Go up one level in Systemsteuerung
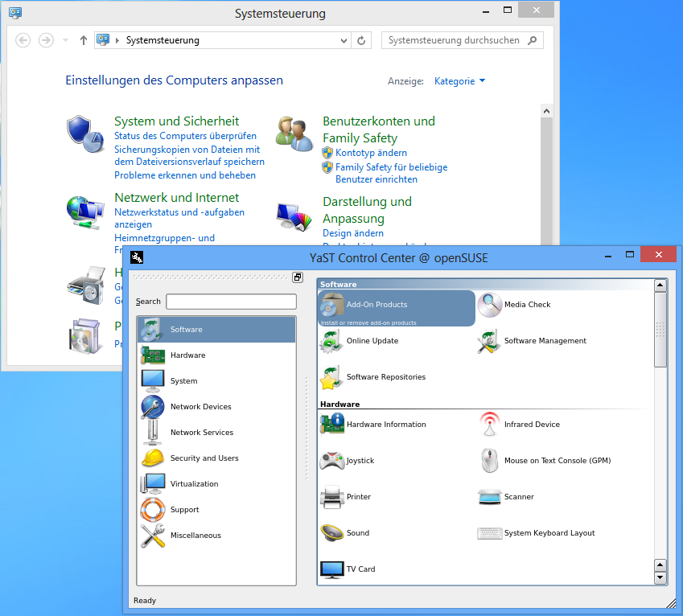683x616 pixels. 83,40
